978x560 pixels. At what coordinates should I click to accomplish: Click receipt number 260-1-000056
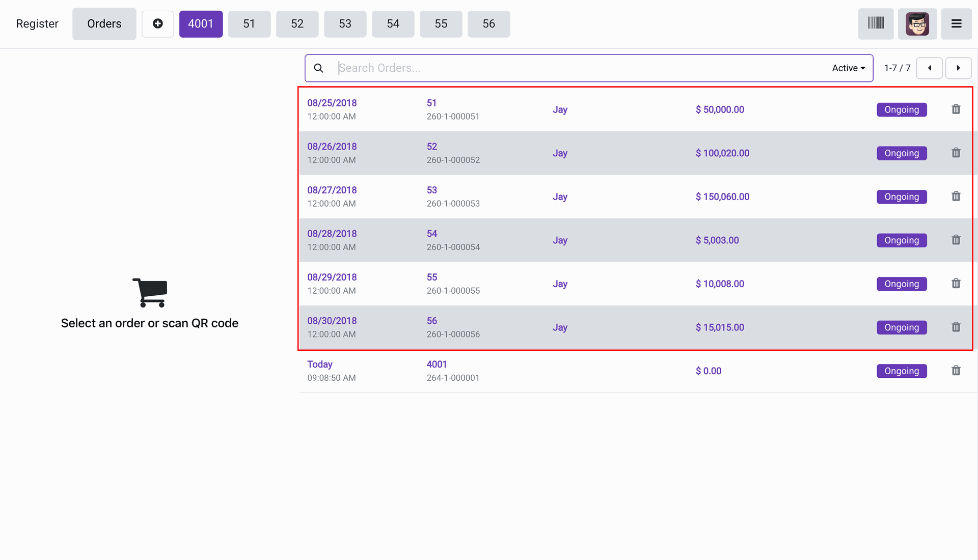[x=453, y=334]
